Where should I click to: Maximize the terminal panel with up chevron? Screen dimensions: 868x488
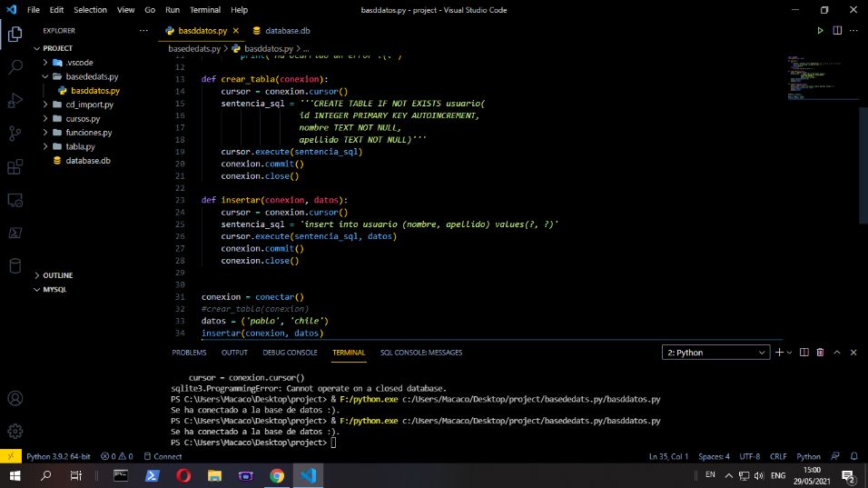(x=837, y=353)
